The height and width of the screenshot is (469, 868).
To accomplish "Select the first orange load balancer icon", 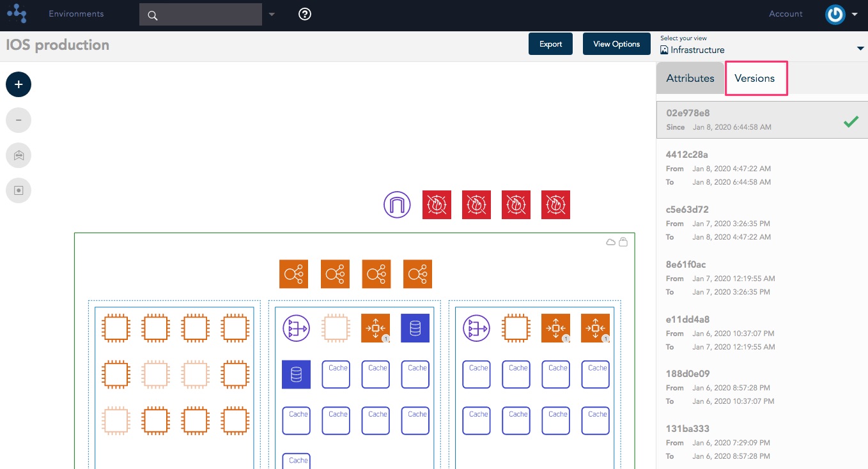I will click(293, 274).
